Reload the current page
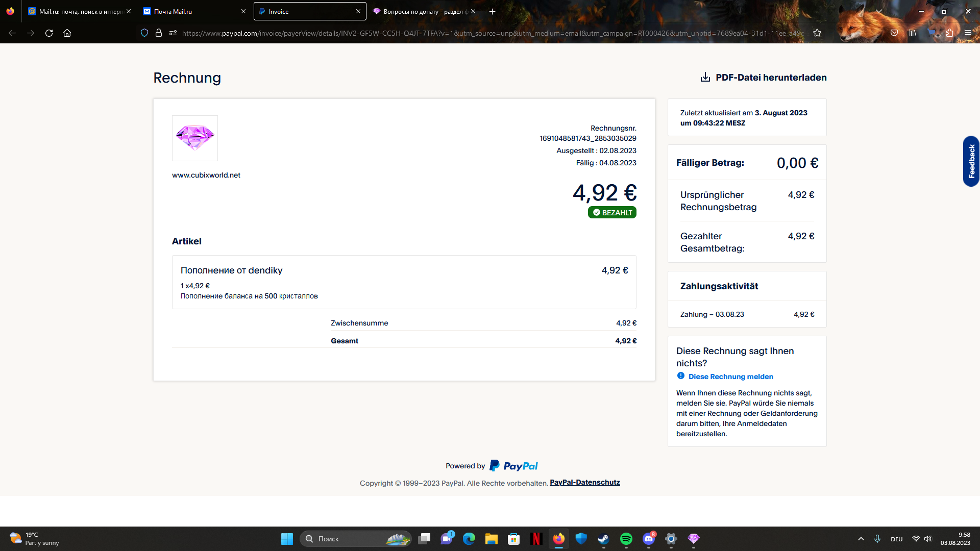Image resolution: width=980 pixels, height=551 pixels. [49, 33]
